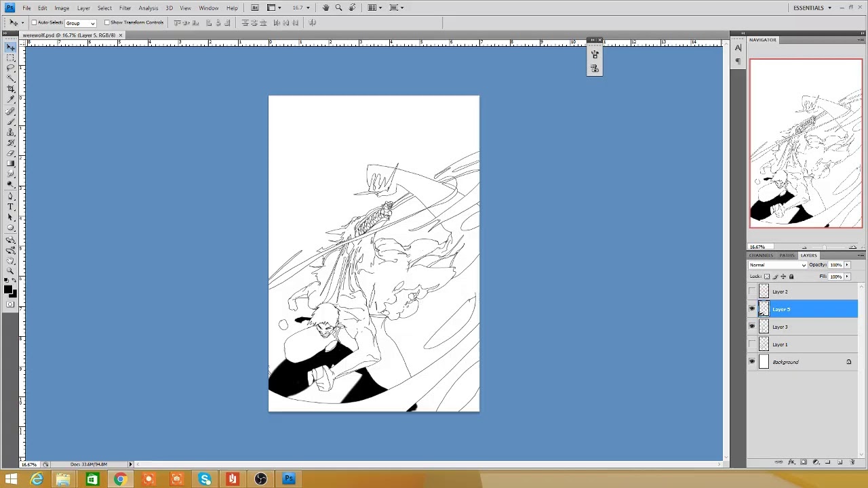
Task: Pick the Eraser tool
Action: pos(11,153)
